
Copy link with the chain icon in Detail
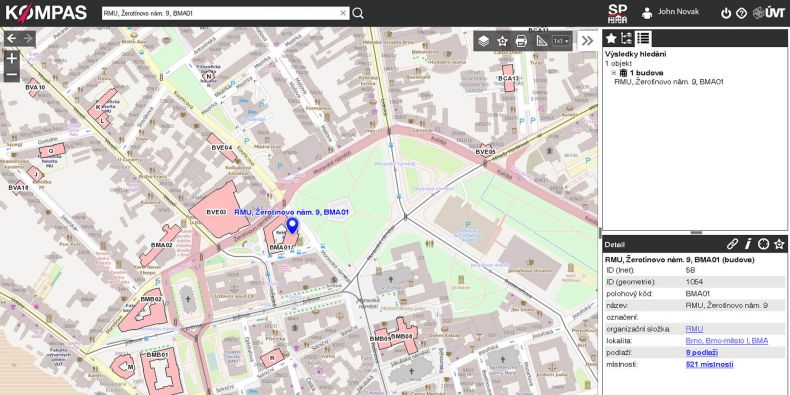click(x=733, y=244)
